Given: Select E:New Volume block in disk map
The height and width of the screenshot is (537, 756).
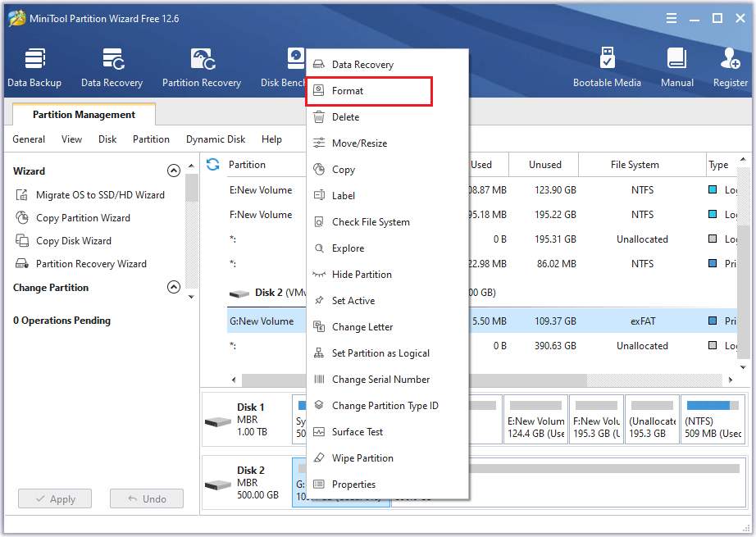Looking at the screenshot, I should tap(535, 420).
